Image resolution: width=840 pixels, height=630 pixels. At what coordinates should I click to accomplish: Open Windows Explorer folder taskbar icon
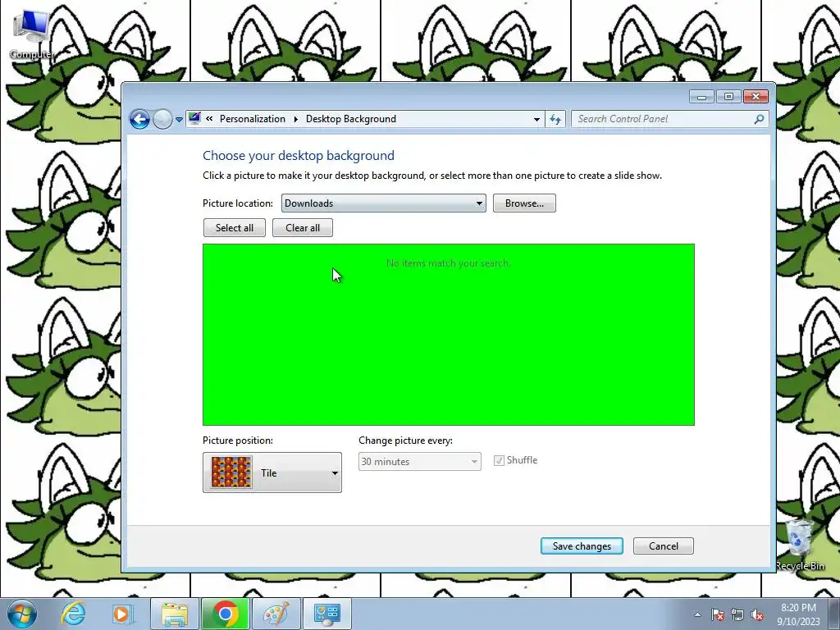pyautogui.click(x=175, y=614)
